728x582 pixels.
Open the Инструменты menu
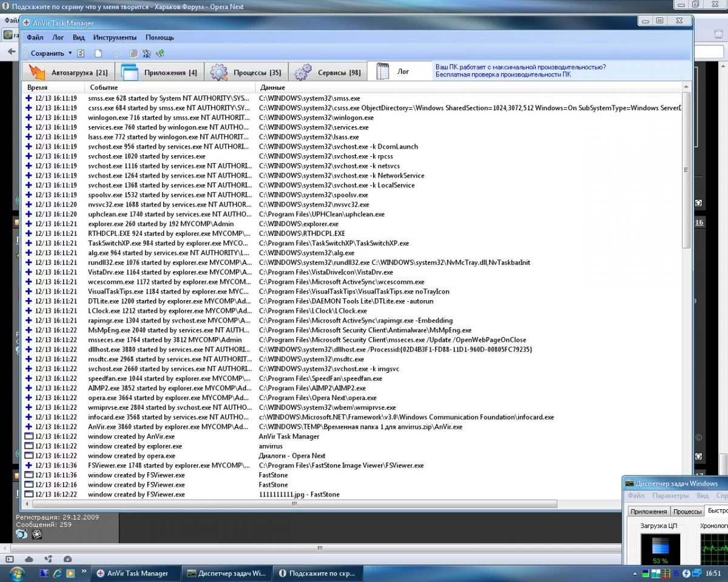pyautogui.click(x=115, y=38)
